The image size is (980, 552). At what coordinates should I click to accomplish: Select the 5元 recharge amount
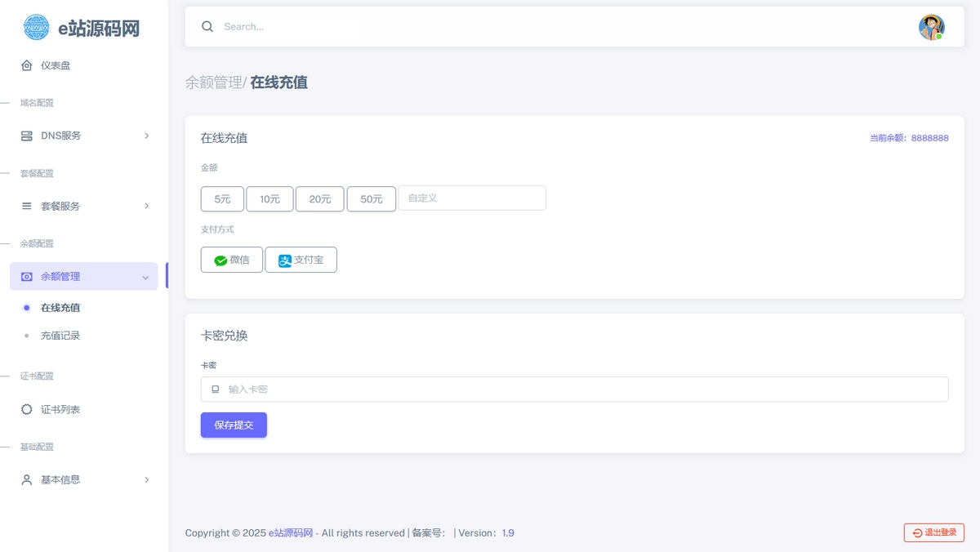[x=222, y=199]
